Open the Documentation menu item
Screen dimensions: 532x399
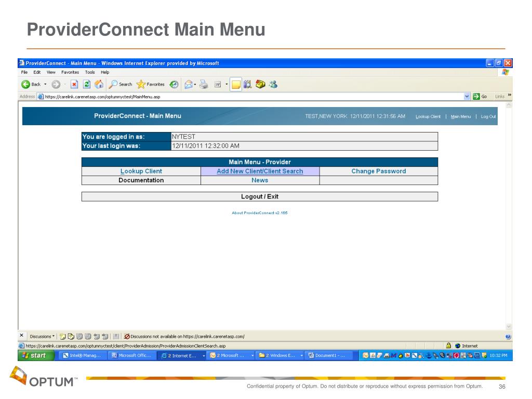(141, 180)
